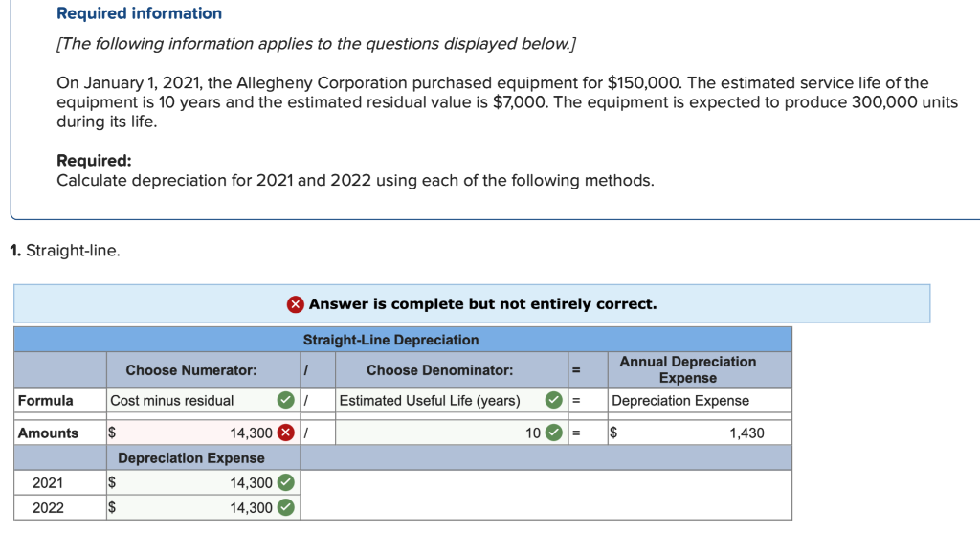Click the annual depreciation expense result 1,430
This screenshot has height=533, width=980.
708,433
